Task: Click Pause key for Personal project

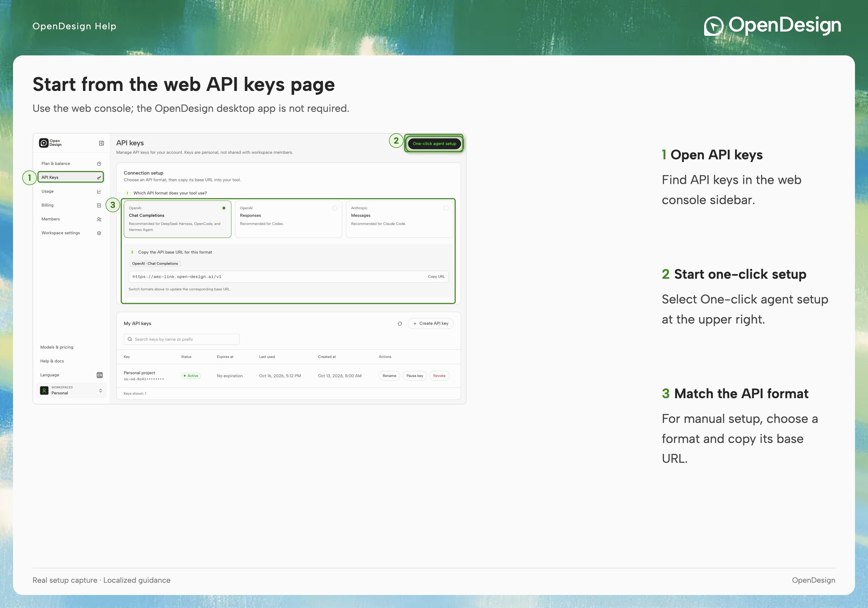Action: click(414, 376)
